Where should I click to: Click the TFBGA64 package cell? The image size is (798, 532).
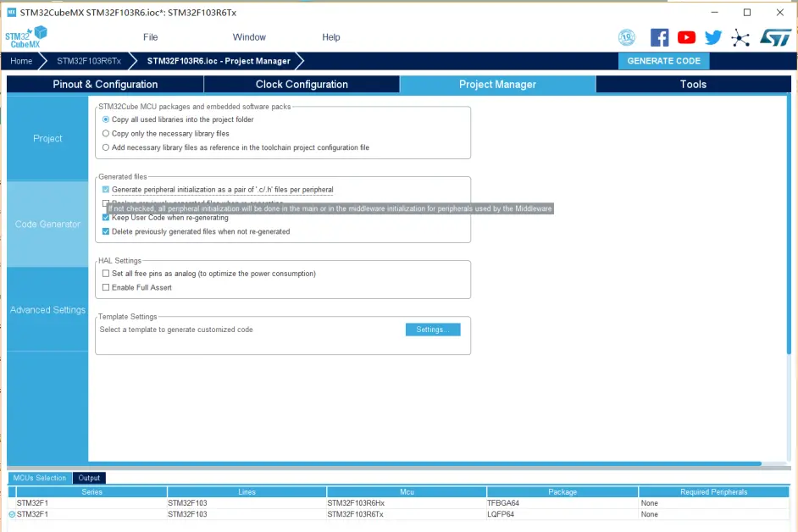562,503
